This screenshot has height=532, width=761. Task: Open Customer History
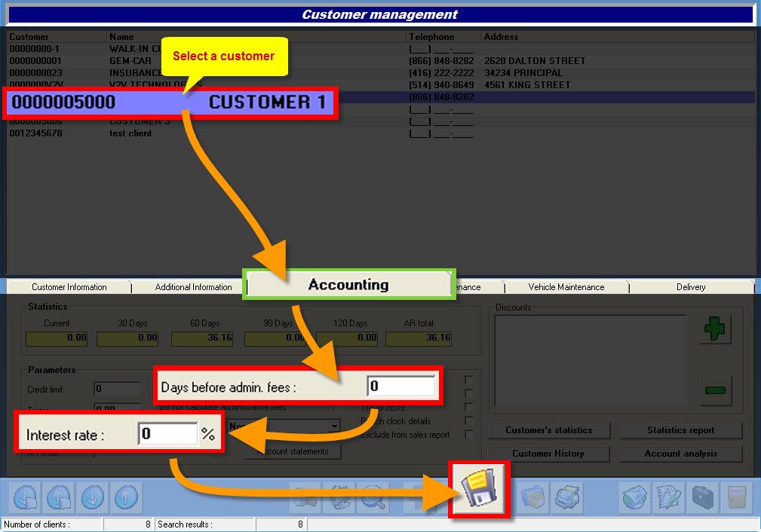(549, 454)
